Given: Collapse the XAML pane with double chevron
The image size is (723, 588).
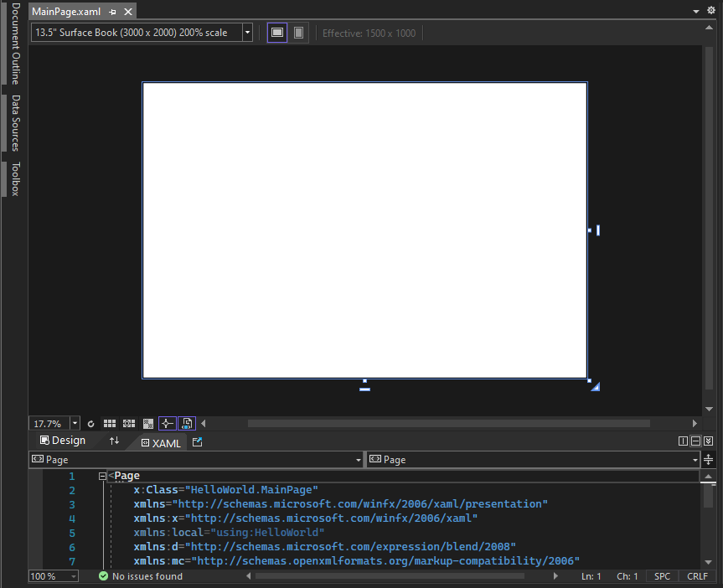Looking at the screenshot, I should 708,441.
